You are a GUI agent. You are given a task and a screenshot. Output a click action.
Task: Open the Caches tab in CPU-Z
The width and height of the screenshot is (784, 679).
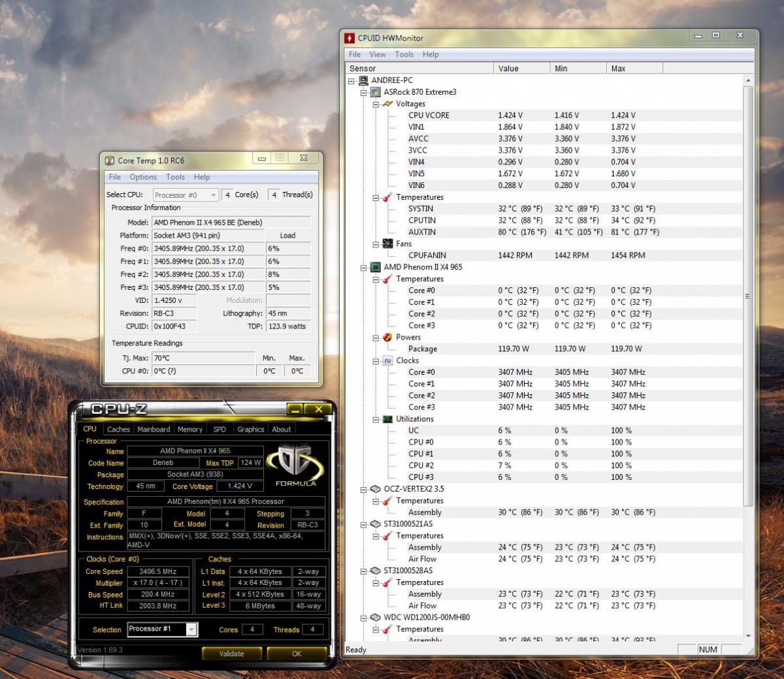coord(118,430)
